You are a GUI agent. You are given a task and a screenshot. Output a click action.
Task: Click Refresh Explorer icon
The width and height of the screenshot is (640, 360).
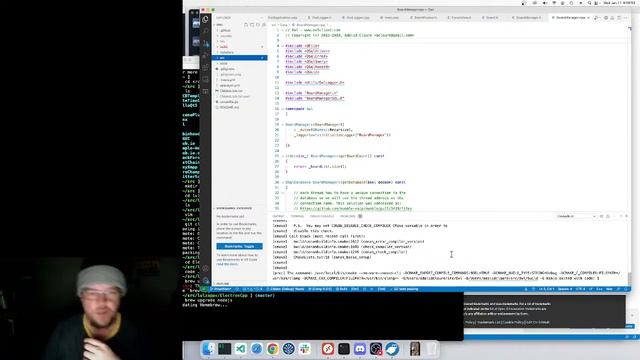pyautogui.click(x=258, y=24)
